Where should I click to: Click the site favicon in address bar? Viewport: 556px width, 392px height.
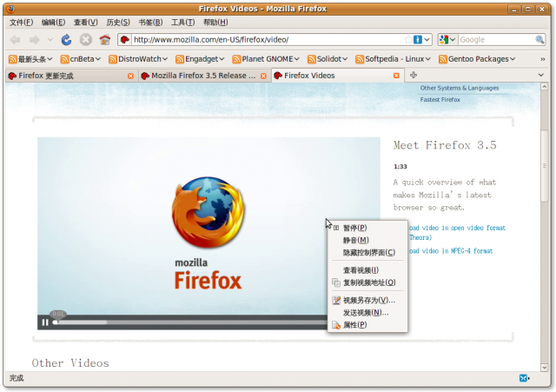124,40
